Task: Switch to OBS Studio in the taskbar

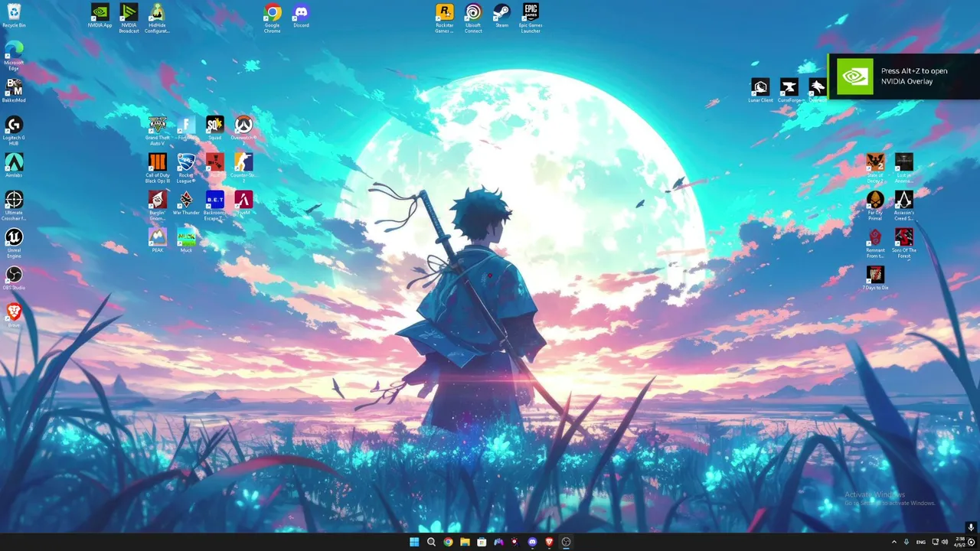Action: tap(566, 542)
